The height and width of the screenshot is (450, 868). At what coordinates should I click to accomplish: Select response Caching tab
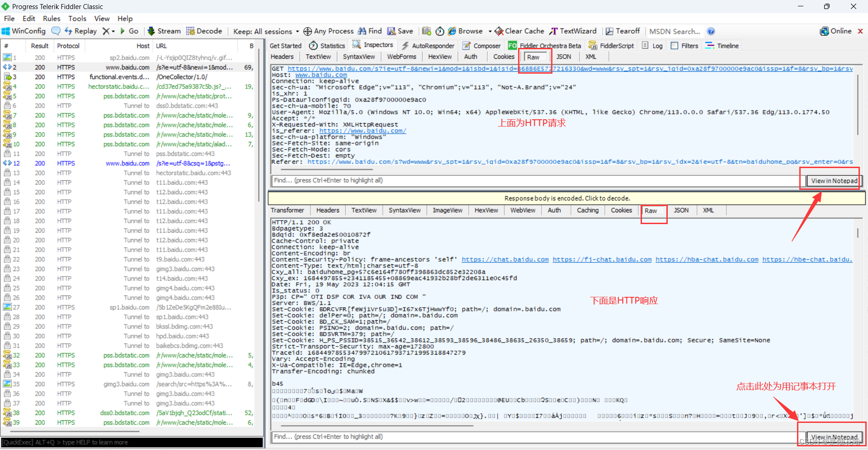tap(588, 210)
